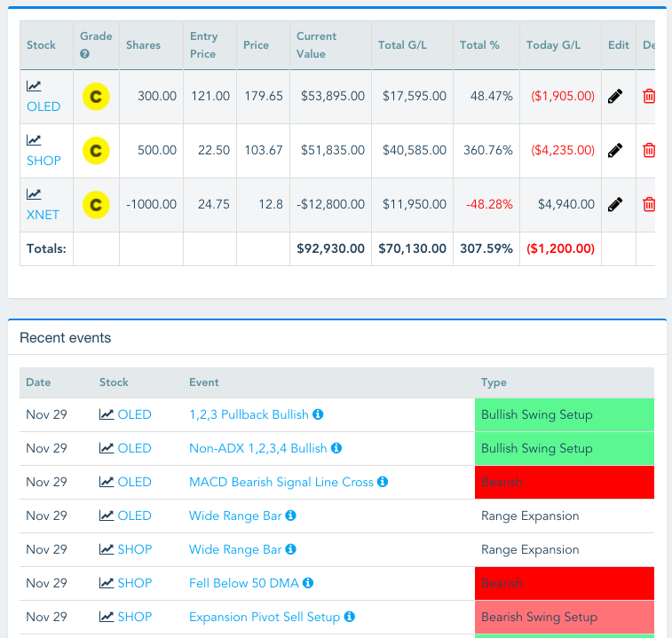Info icon next to 1,2,3 Pullback Bullish
Image resolution: width=672 pixels, height=638 pixels.
click(x=318, y=414)
